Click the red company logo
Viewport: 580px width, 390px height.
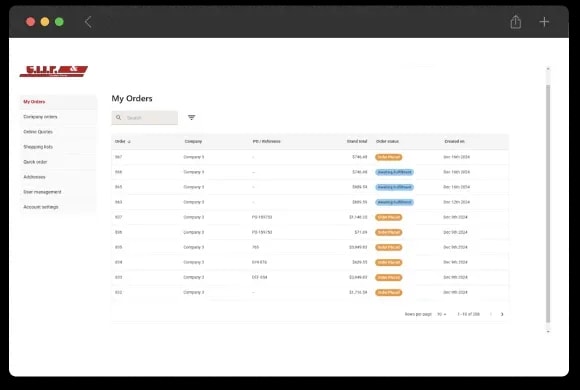[x=54, y=71]
